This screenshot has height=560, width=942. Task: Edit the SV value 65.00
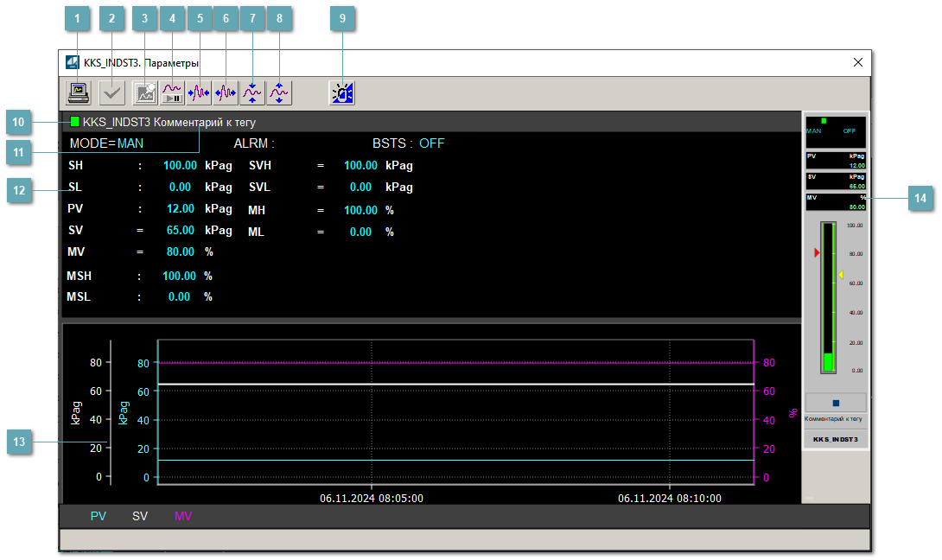(182, 231)
